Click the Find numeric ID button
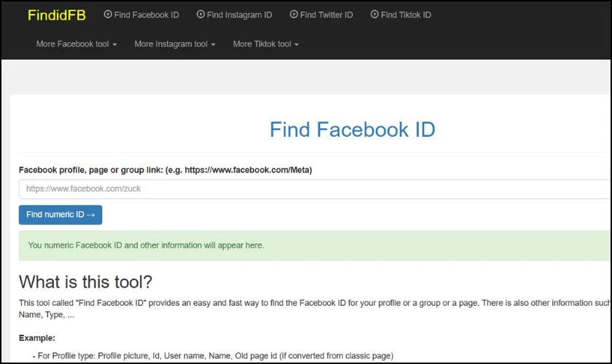 pyautogui.click(x=60, y=215)
